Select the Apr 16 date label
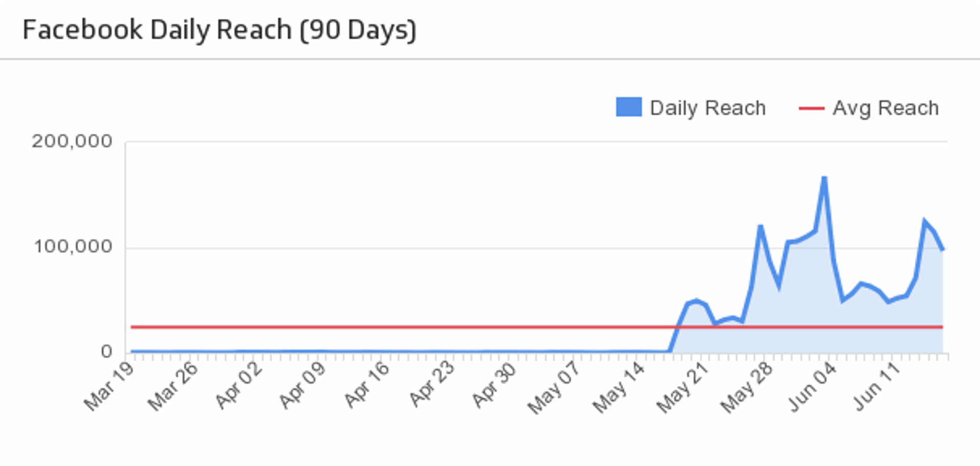Screen dimensions: 980x466 (366, 386)
